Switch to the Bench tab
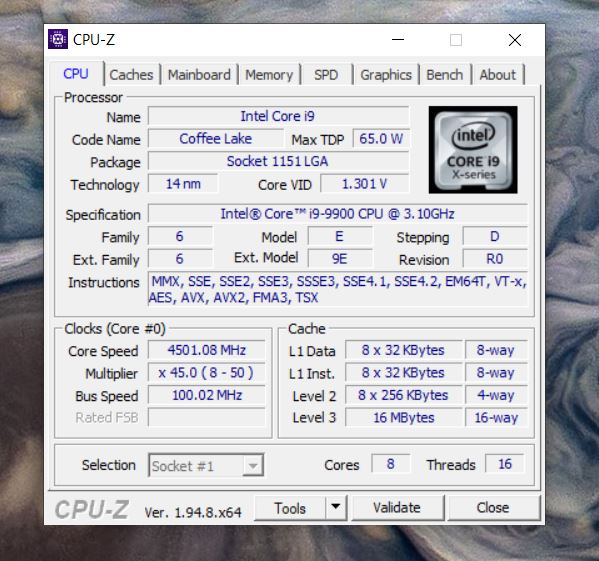Screen dimensions: 599x561 [445, 74]
